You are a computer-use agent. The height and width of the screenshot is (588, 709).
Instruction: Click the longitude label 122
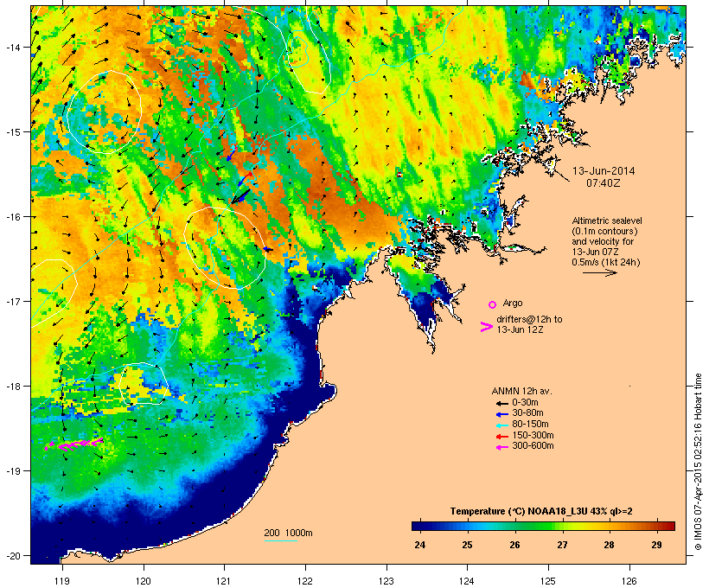click(x=306, y=581)
